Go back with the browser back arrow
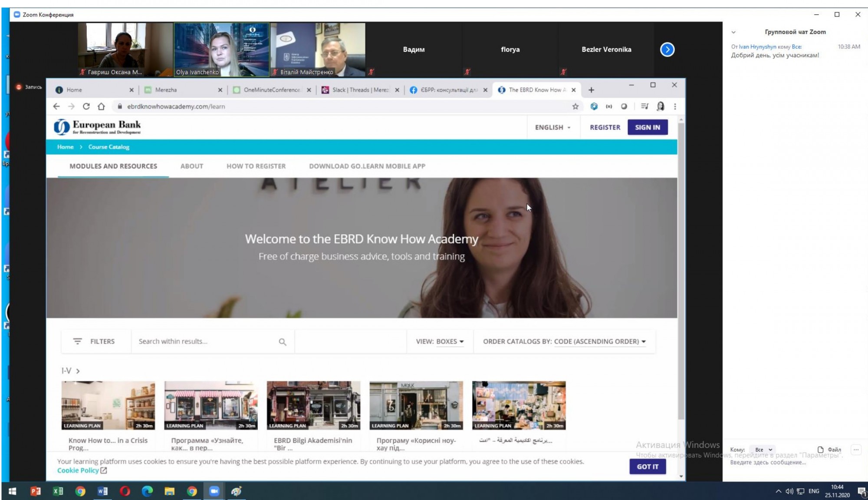Image resolution: width=868 pixels, height=500 pixels. tap(56, 106)
